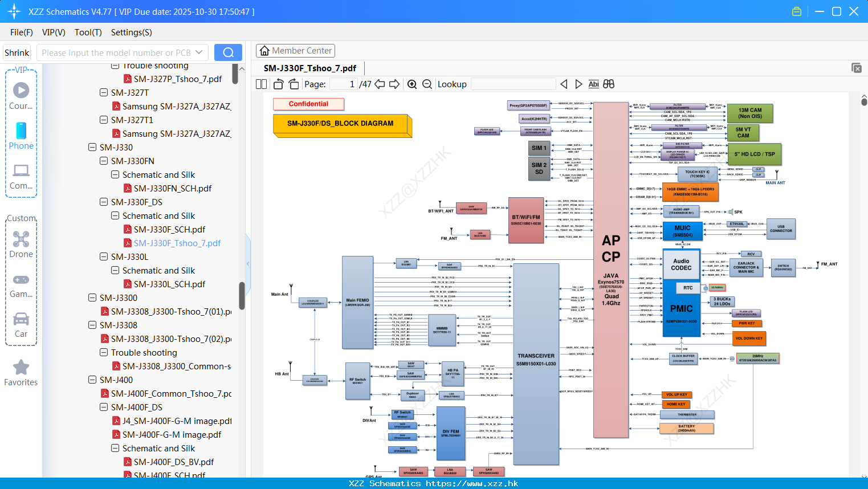Select highlighted SM-J330F_Tshoo_7.pdf tree item
This screenshot has height=489, width=868.
177,243
